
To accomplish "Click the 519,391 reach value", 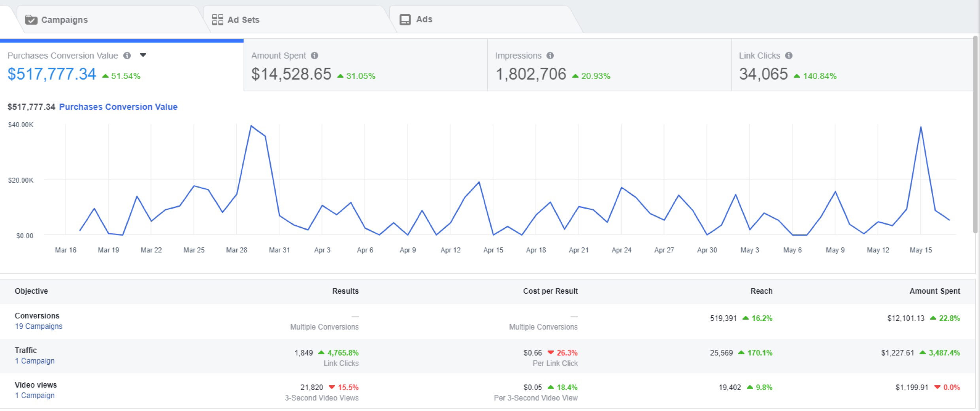I will [x=723, y=319].
